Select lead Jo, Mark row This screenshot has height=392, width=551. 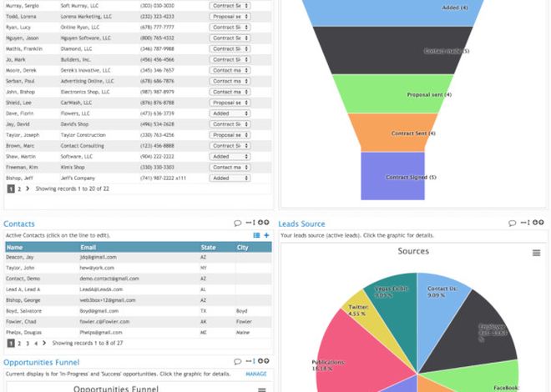pyautogui.click(x=138, y=60)
